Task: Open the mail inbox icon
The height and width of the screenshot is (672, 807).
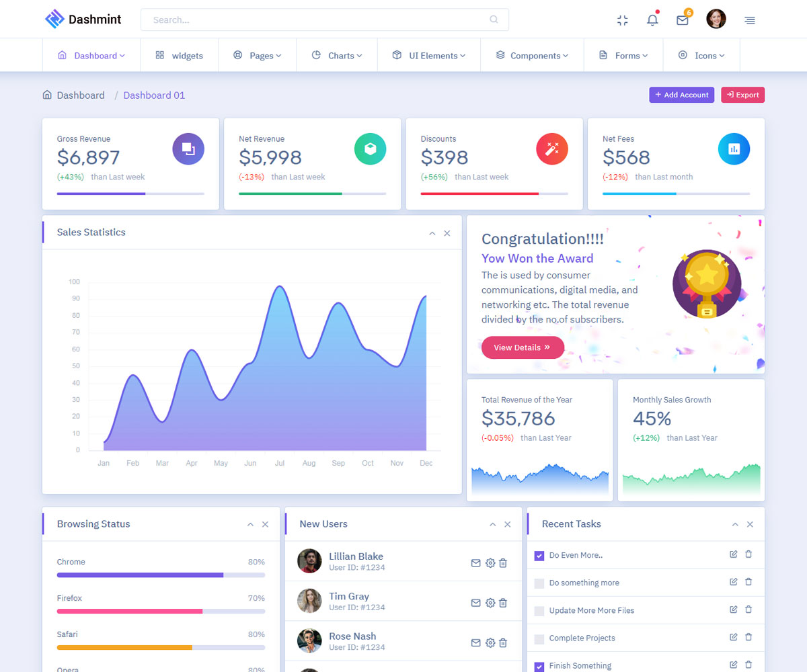Action: click(x=683, y=20)
